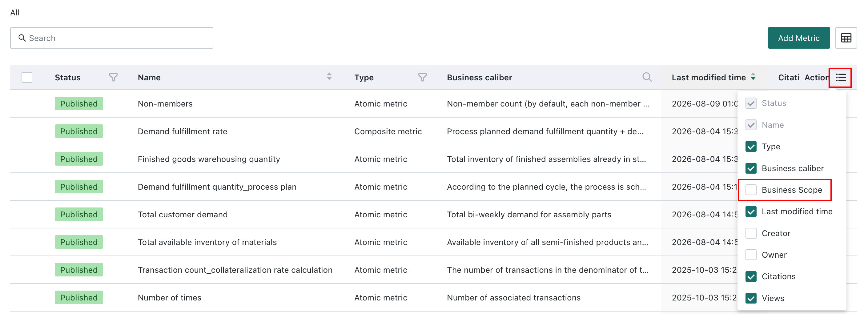The width and height of the screenshot is (868, 314).
Task: Uncheck the Citations column checkbox
Action: pos(751,277)
